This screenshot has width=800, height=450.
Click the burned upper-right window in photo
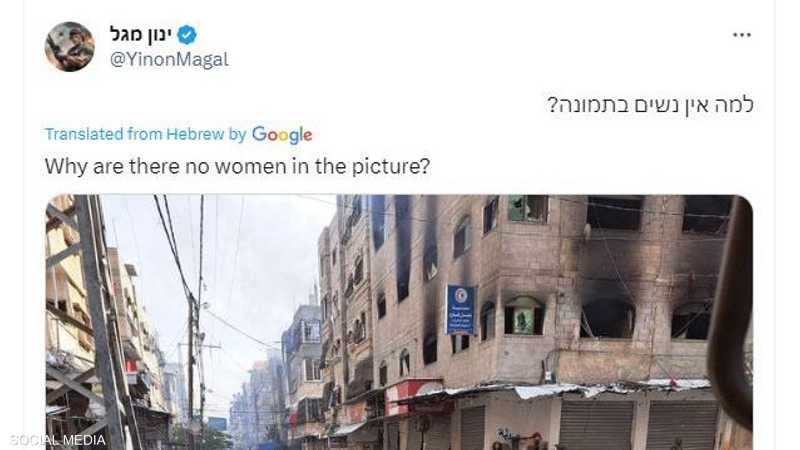click(x=707, y=214)
